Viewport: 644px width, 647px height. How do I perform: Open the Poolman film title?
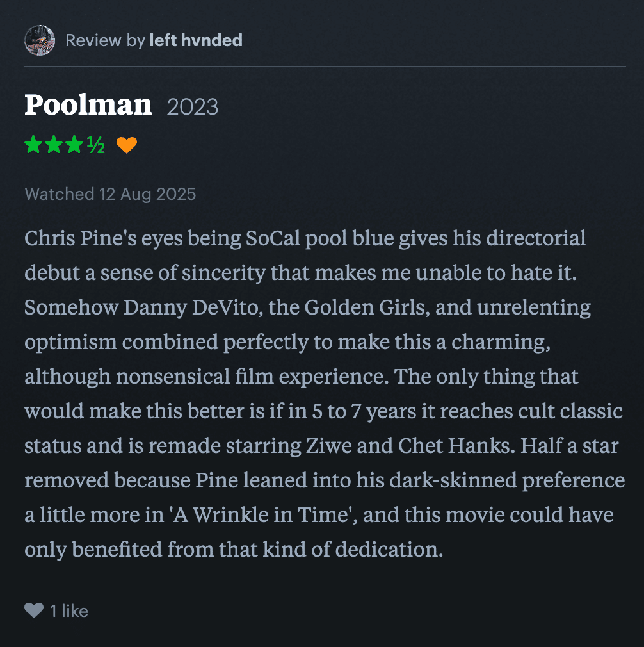[x=88, y=105]
